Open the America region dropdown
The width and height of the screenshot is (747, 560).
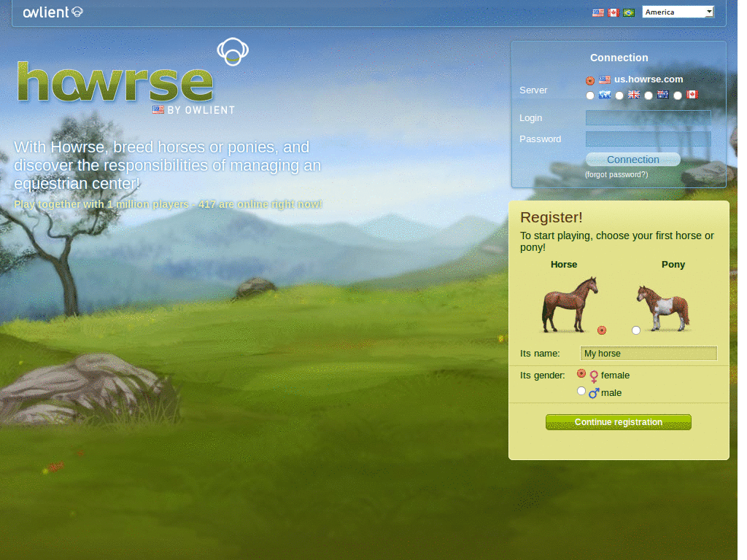coord(678,12)
